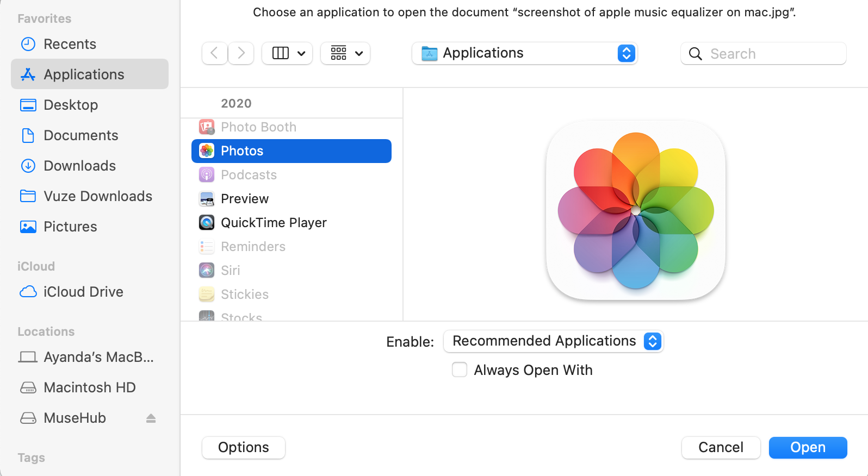Select the Preview app icon
This screenshot has height=476, width=868.
207,199
